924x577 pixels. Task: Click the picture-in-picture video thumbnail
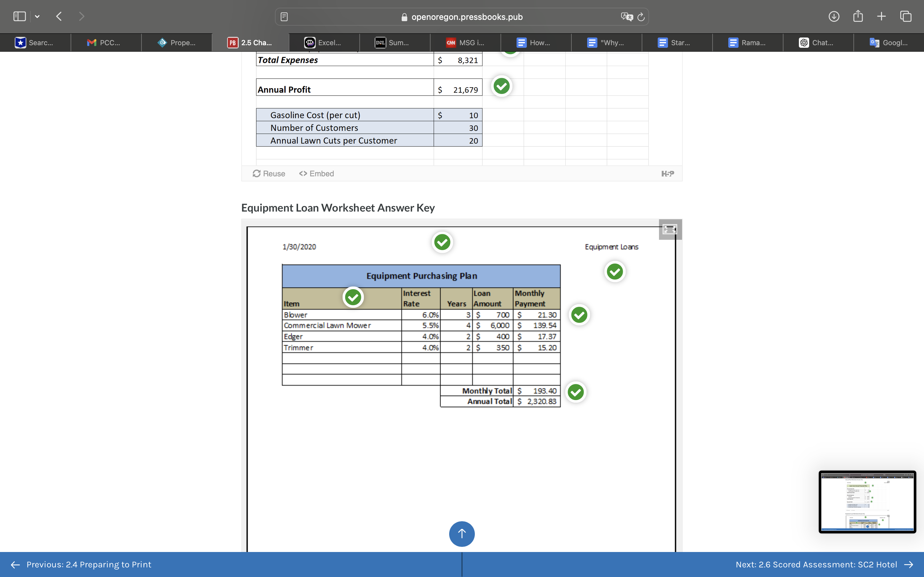click(867, 502)
